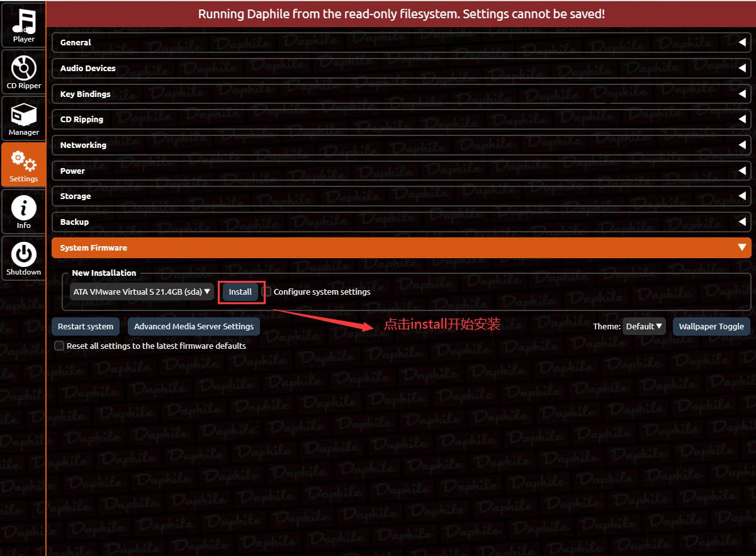This screenshot has width=756, height=556.
Task: Expand the Audio Devices section
Action: (401, 68)
